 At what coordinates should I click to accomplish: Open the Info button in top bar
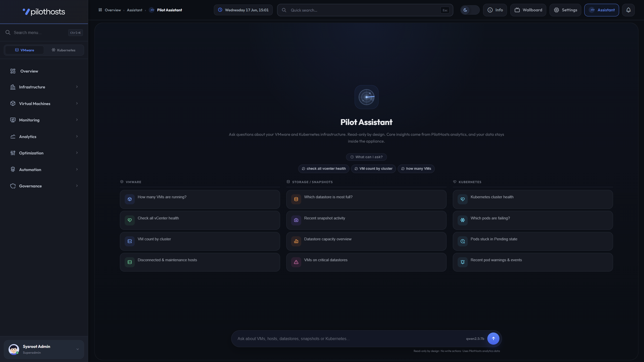point(495,10)
